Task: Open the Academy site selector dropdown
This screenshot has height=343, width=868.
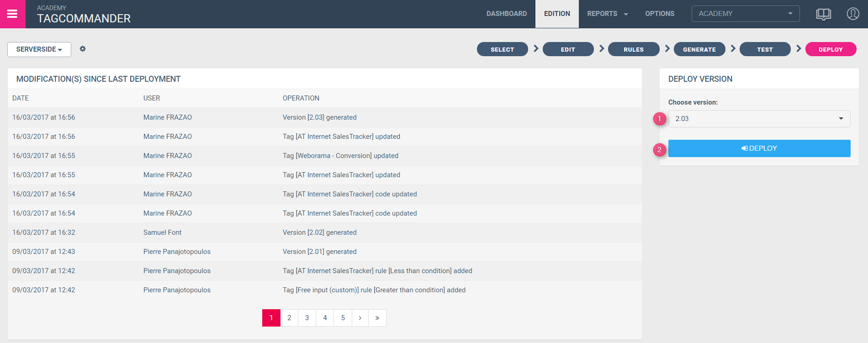Action: 745,14
